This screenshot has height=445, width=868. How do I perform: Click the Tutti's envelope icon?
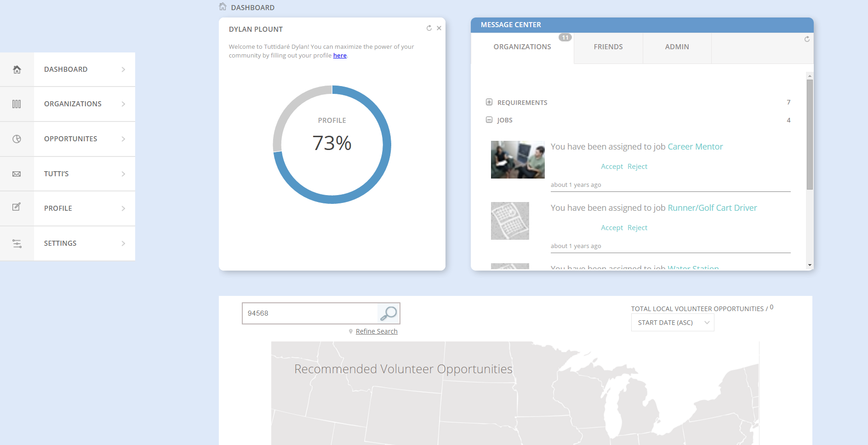[17, 174]
